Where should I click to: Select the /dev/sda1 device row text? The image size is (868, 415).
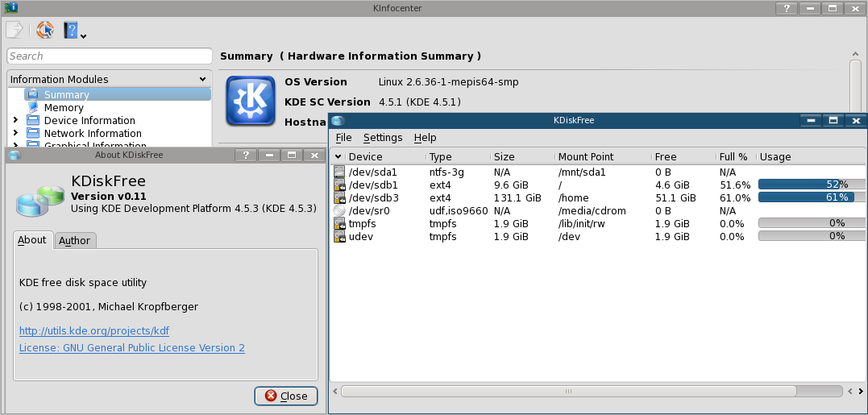(373, 172)
